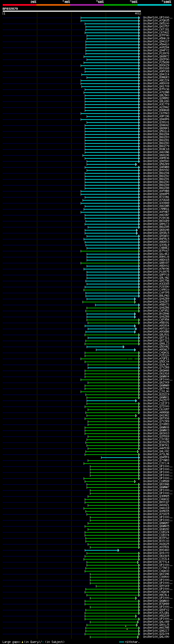Select hit label UniRef100_Q941G7
174x644 pixels.
(x=156, y=42)
